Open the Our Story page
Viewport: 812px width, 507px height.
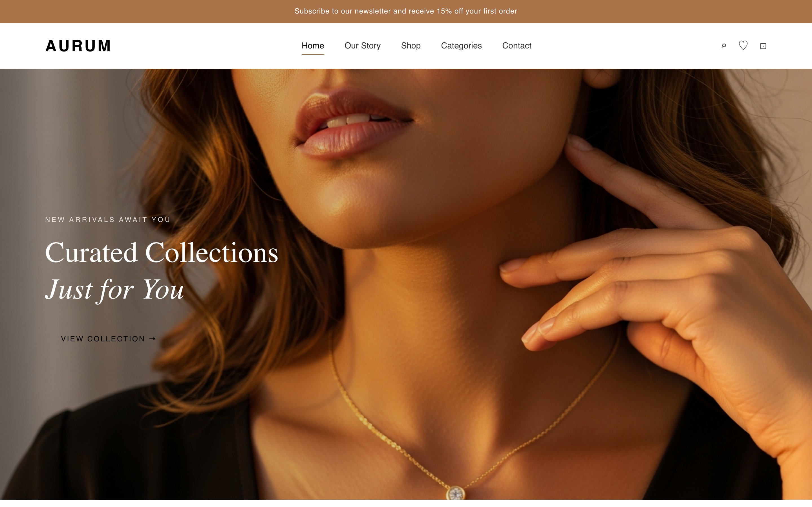362,46
